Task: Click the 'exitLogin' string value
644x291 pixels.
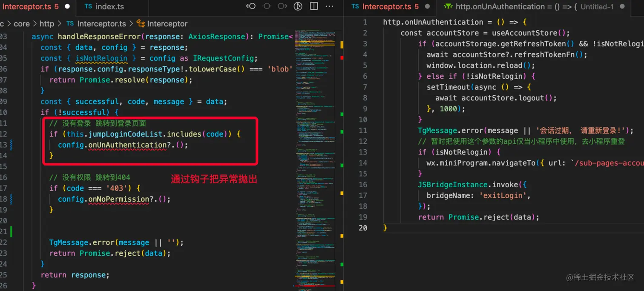Action: [x=503, y=195]
